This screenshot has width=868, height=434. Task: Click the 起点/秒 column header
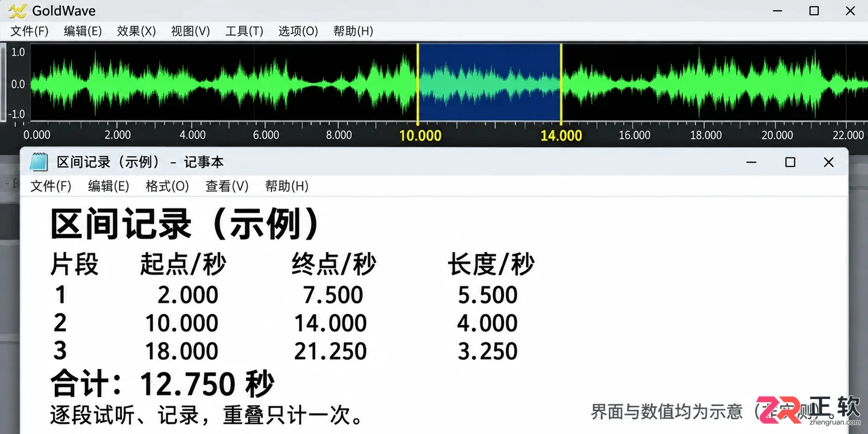tap(183, 264)
